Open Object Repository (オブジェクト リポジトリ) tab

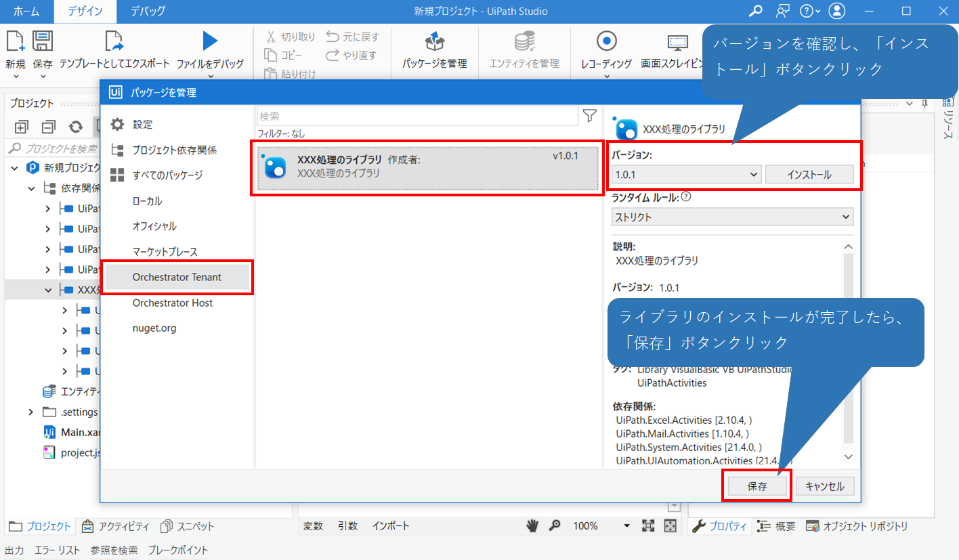click(857, 526)
